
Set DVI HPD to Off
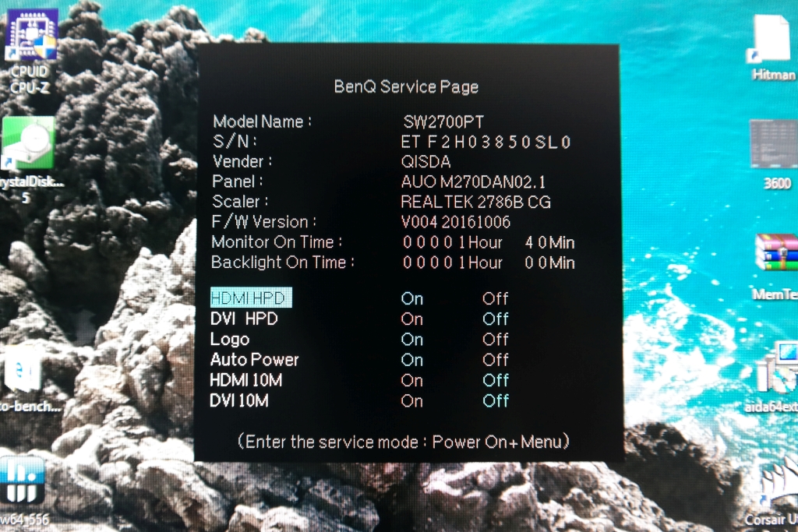[x=495, y=319]
